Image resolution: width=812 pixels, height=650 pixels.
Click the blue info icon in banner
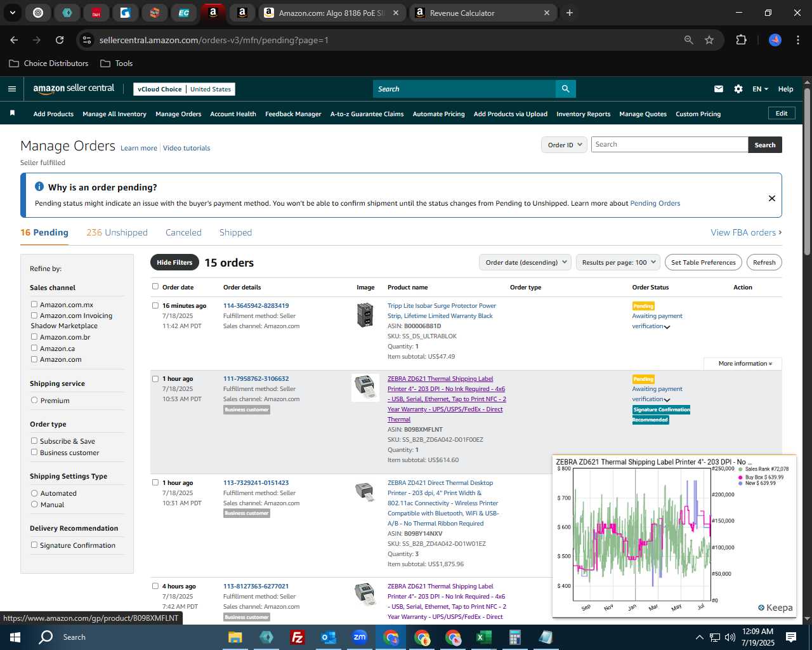coord(39,187)
